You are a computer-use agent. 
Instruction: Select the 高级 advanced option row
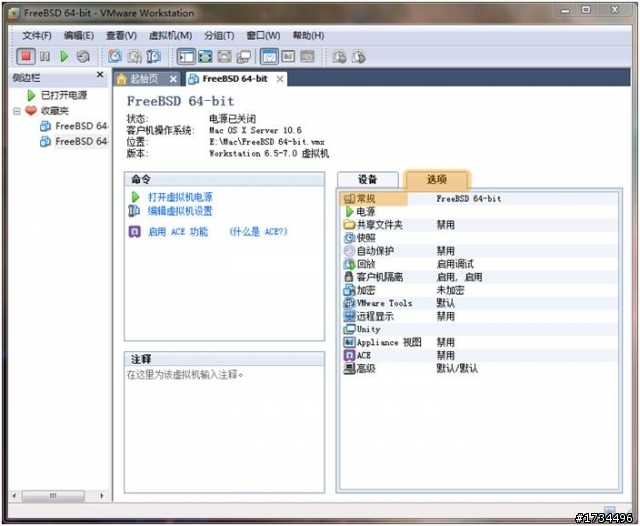click(x=478, y=368)
